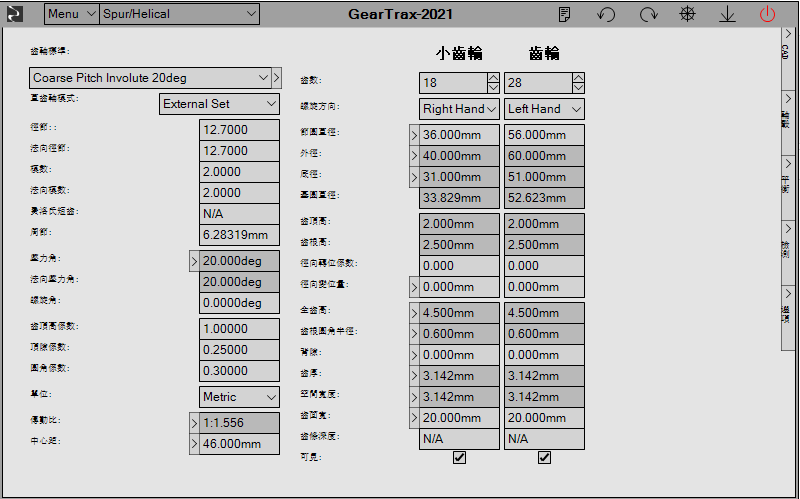Decrease the gear tooth count 28 with down arrow
Image resolution: width=800 pixels, height=499 pixels.
coord(578,88)
